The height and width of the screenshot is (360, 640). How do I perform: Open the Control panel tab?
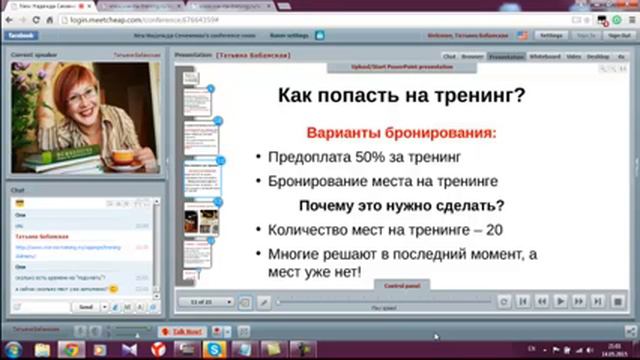[x=402, y=286]
